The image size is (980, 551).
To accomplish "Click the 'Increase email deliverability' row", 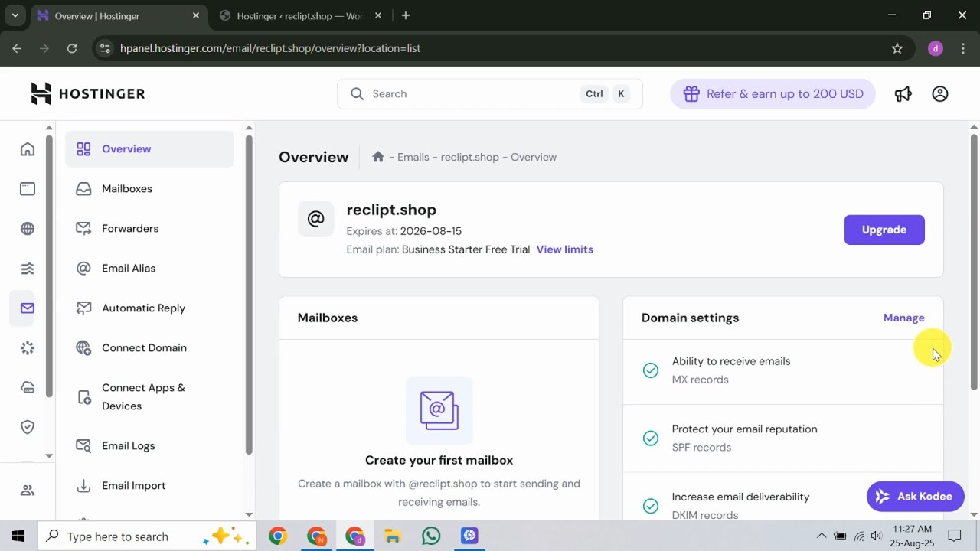I will pos(783,497).
